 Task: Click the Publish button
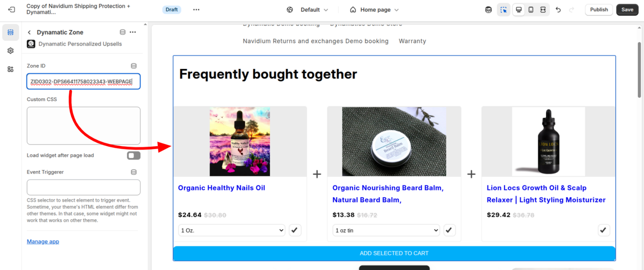(x=599, y=10)
